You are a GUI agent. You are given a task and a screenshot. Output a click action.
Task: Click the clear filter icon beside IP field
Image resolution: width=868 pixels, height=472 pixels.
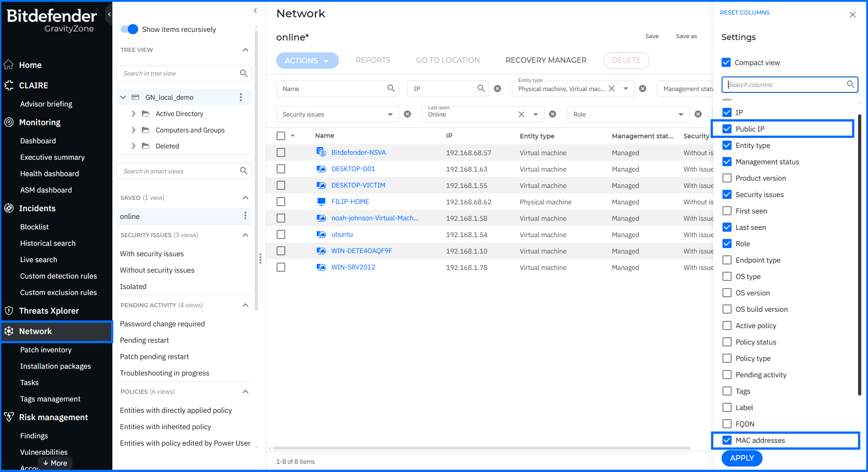498,89
